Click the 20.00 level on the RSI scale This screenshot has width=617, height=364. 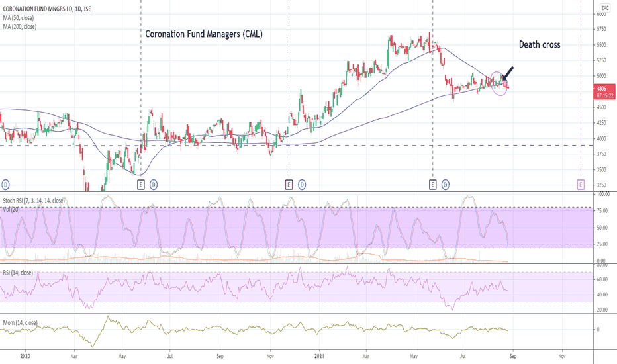(602, 310)
